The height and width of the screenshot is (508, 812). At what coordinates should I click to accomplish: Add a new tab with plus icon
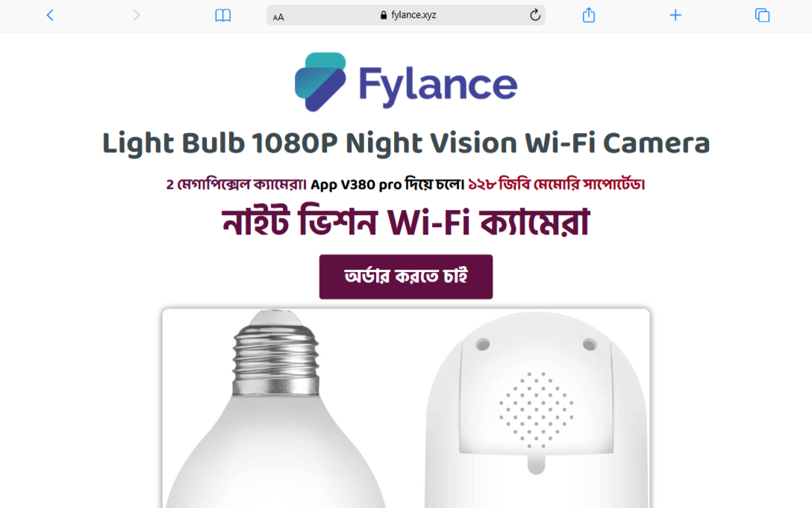tap(675, 15)
